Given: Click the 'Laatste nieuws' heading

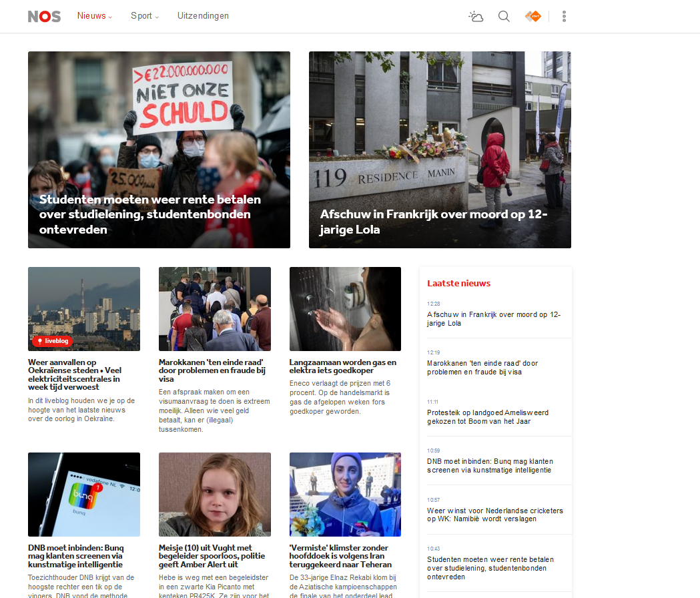Looking at the screenshot, I should (x=458, y=283).
